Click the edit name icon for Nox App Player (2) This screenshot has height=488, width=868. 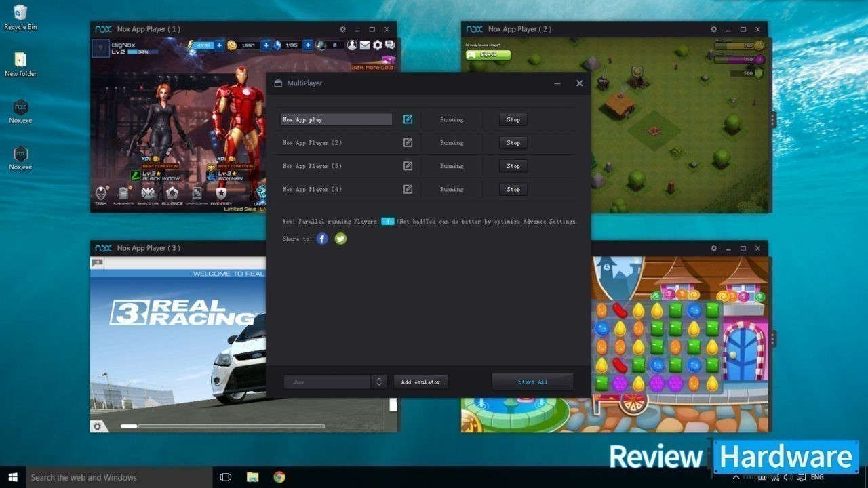(408, 142)
